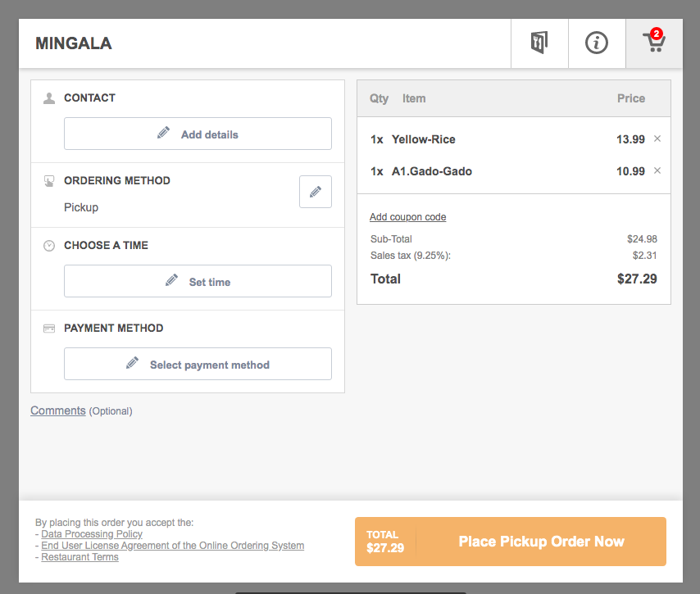Screen dimensions: 700x594
Task: Open the Data Processing Policy link
Action: [x=92, y=534]
